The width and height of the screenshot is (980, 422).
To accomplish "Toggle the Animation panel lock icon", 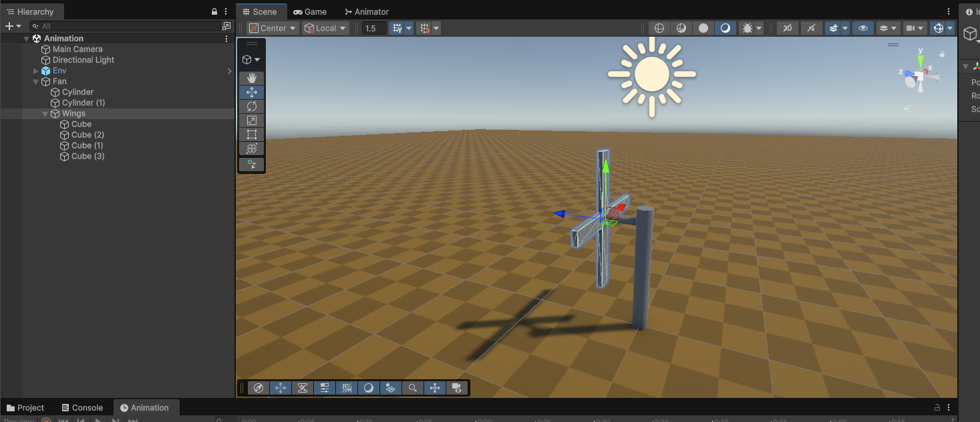I will tap(937, 408).
